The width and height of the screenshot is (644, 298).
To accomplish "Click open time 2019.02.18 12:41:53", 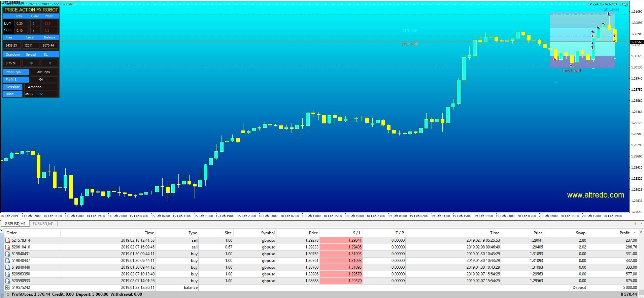I will click(x=138, y=240).
